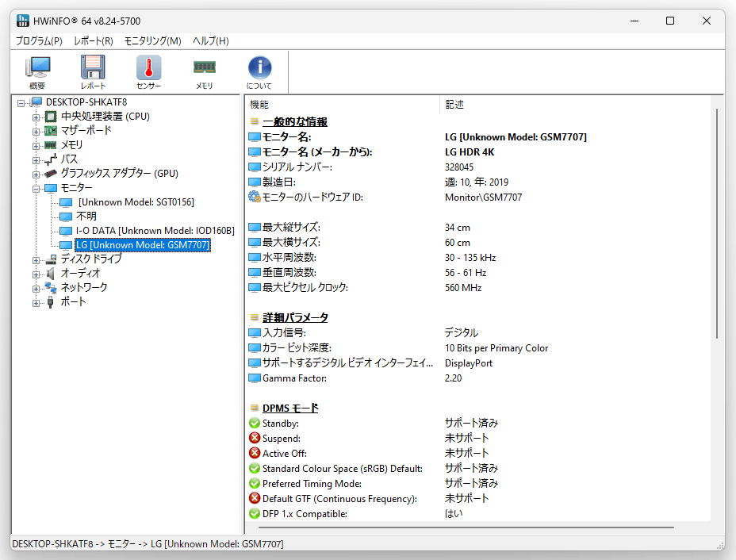Screen dimensions: 736x560
Task: Open the について info icon
Action: click(259, 72)
